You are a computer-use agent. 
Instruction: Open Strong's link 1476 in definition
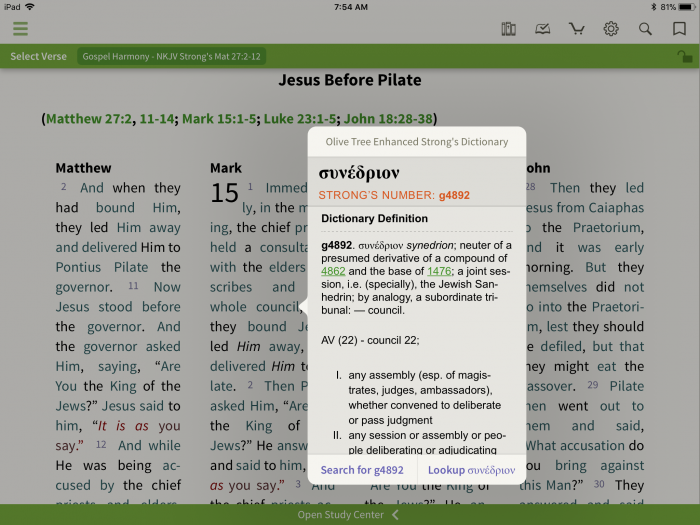pyautogui.click(x=439, y=271)
